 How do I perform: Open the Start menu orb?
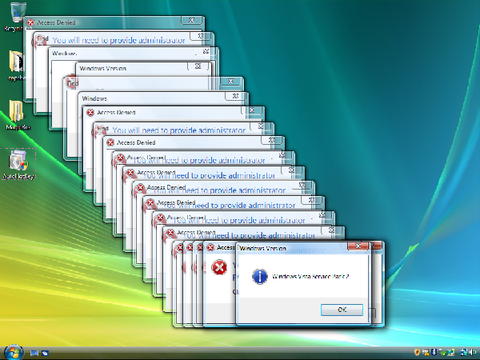[13, 352]
